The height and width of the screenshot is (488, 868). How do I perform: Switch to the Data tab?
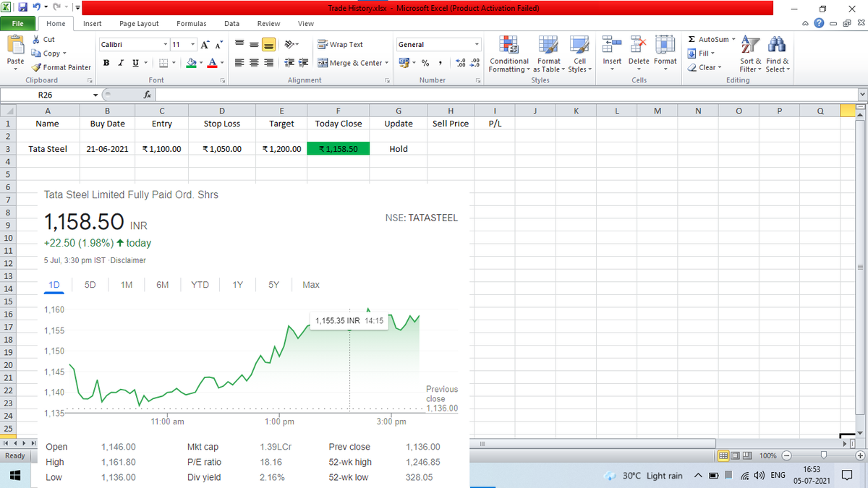tap(231, 24)
